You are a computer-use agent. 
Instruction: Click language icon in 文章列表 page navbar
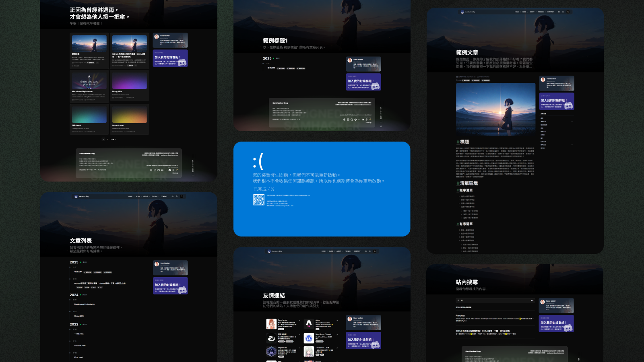[x=172, y=196]
